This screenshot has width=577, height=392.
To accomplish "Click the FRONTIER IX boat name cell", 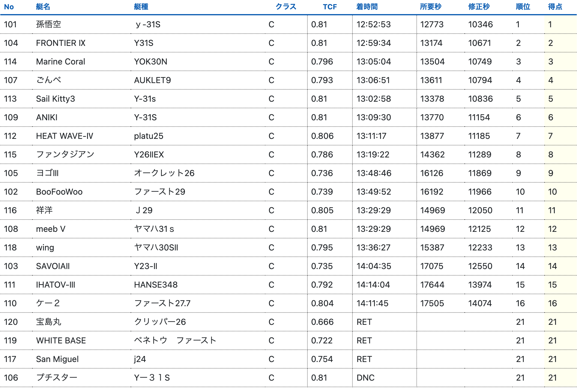I will (61, 43).
